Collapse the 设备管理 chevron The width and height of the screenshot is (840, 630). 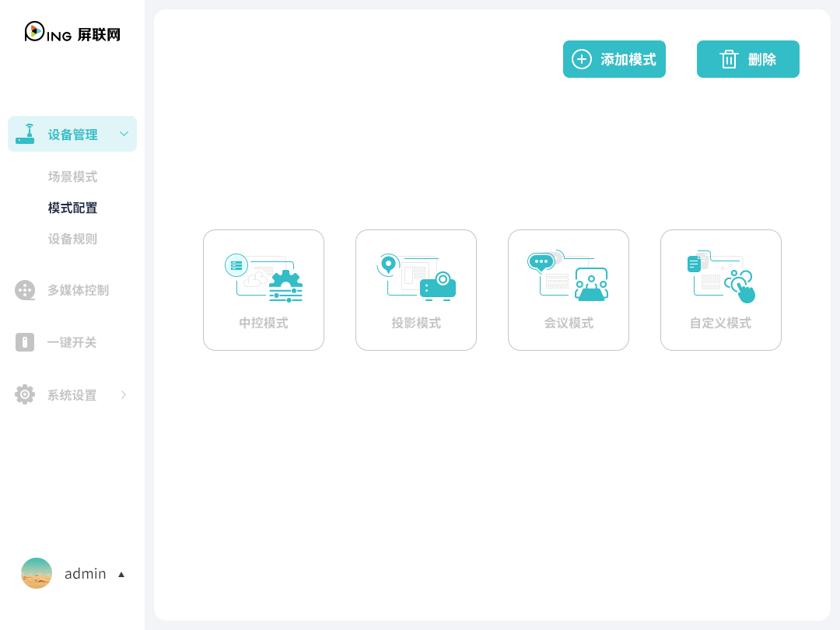[x=124, y=134]
